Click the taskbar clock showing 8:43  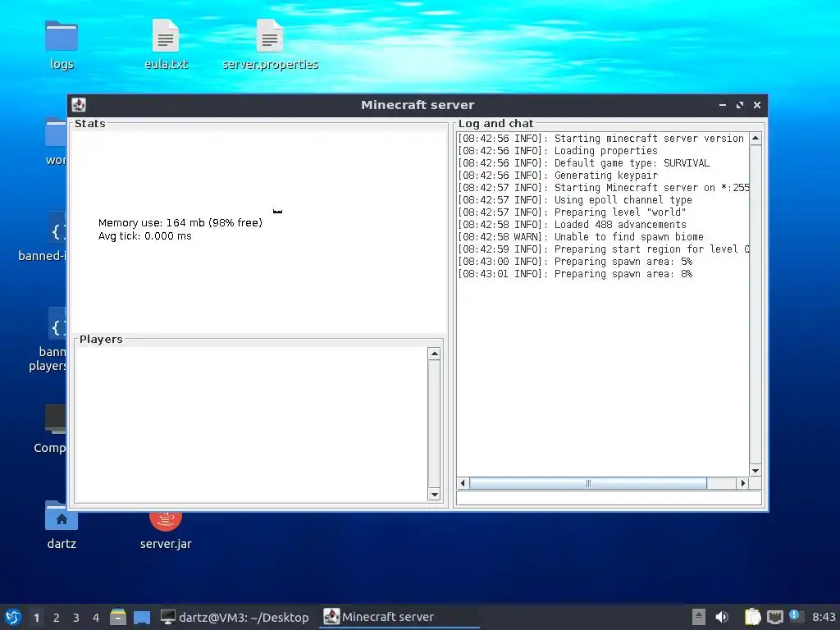point(824,617)
